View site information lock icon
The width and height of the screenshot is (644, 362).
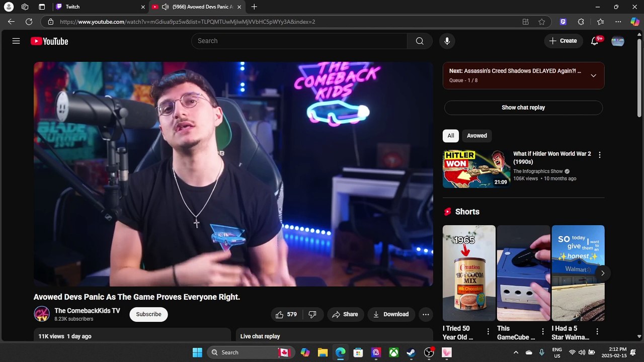(50, 22)
